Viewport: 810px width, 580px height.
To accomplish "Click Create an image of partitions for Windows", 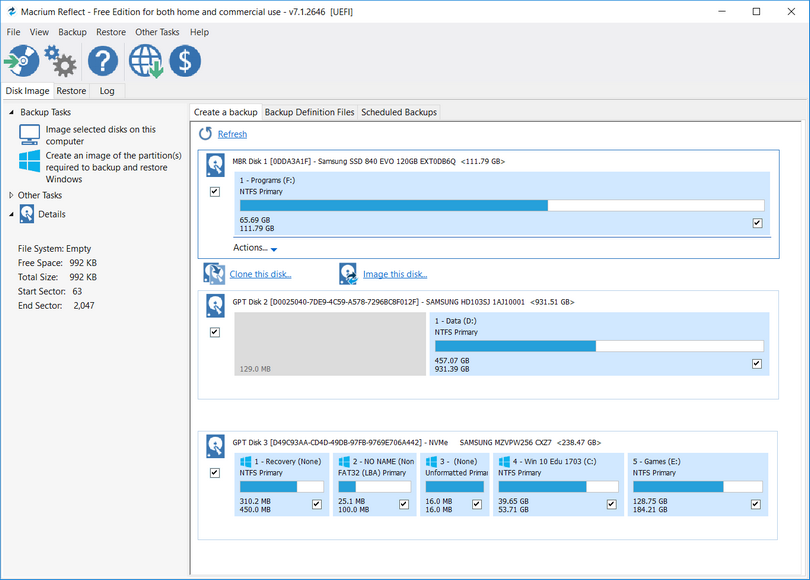I will point(114,167).
